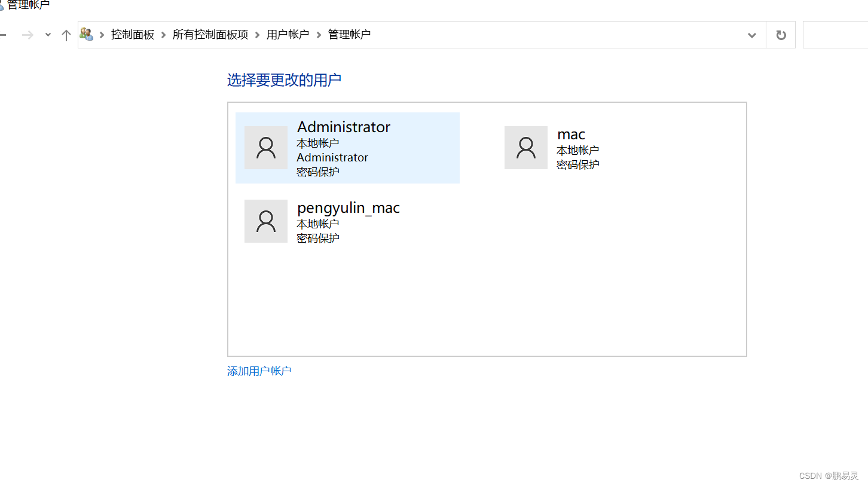Click the refresh icon in the address bar
This screenshot has width=868, height=486.
click(x=781, y=35)
